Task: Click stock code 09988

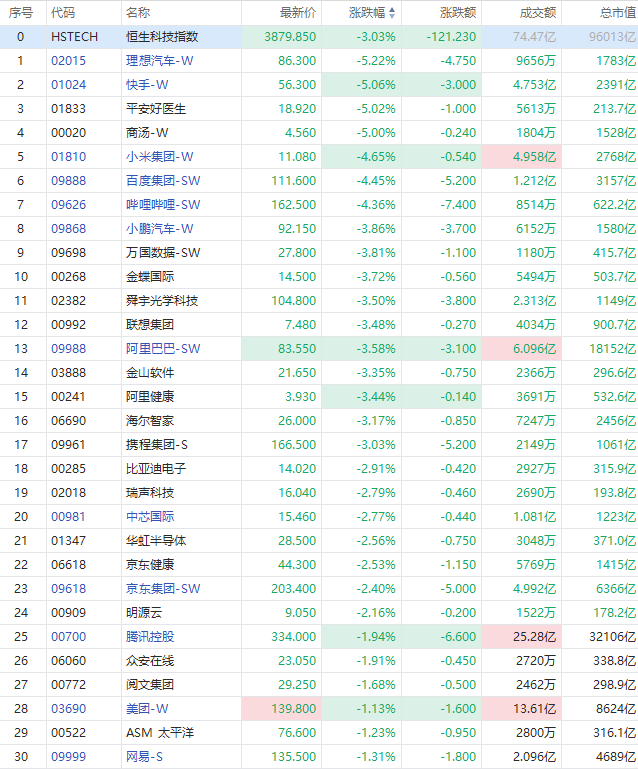Action: point(68,349)
